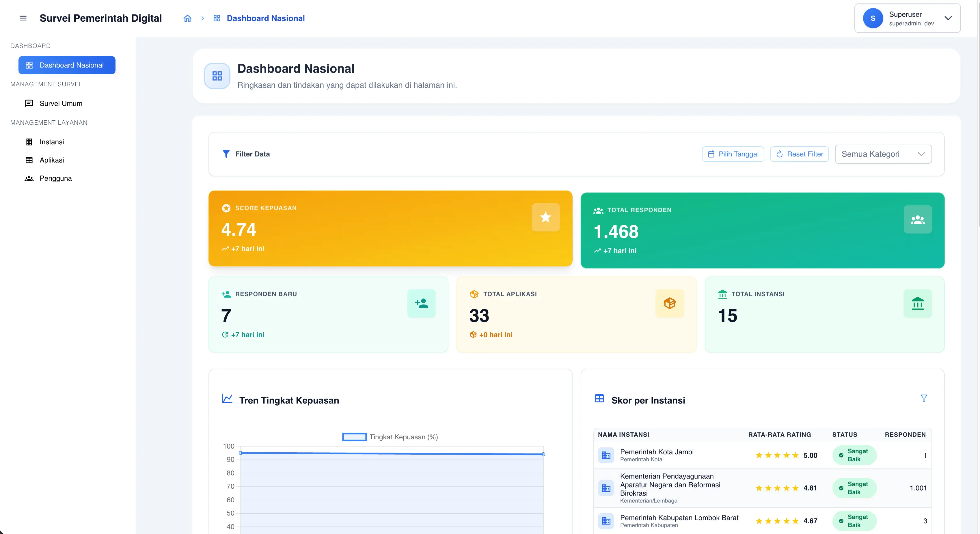Image resolution: width=980 pixels, height=534 pixels.
Task: Toggle the hamburger sidebar menu
Action: pos(23,18)
